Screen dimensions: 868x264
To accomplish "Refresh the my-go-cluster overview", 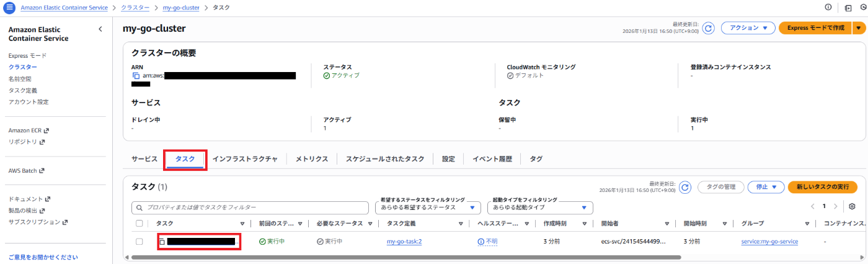I will pyautogui.click(x=708, y=28).
